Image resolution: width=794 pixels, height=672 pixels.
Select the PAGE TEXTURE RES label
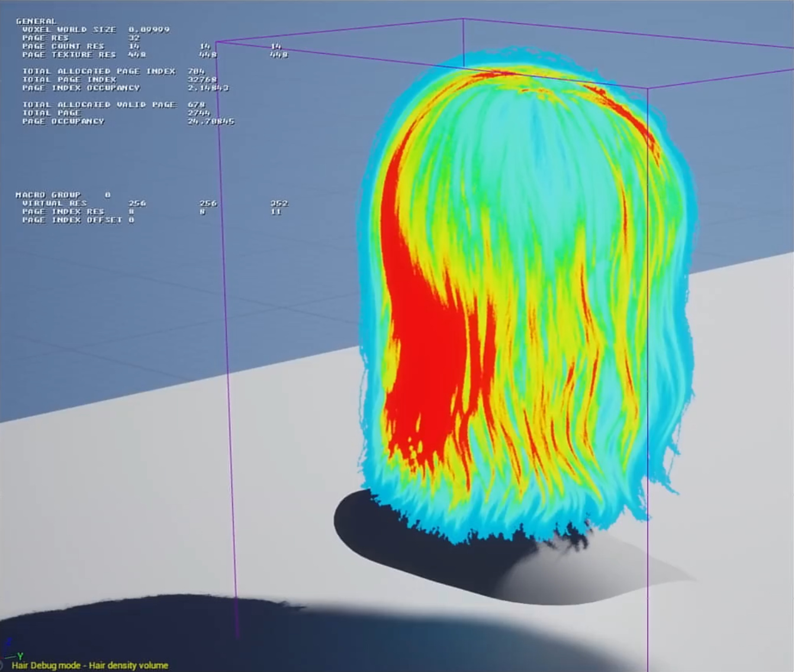(x=69, y=54)
